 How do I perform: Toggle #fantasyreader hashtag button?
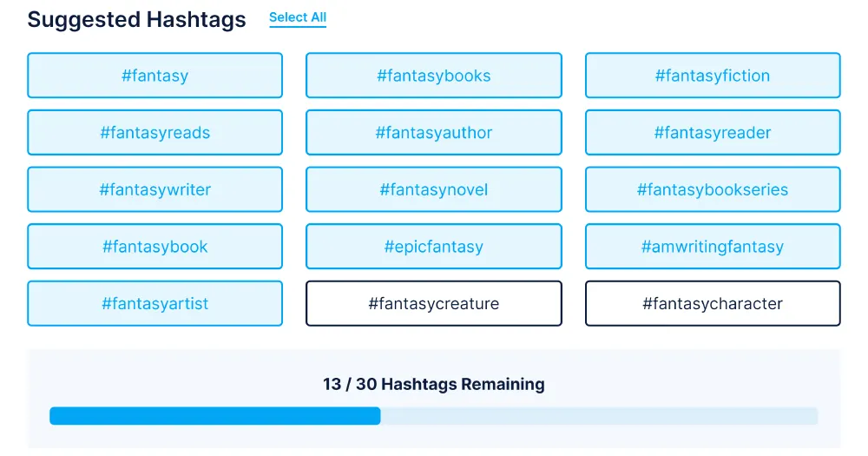coord(713,132)
